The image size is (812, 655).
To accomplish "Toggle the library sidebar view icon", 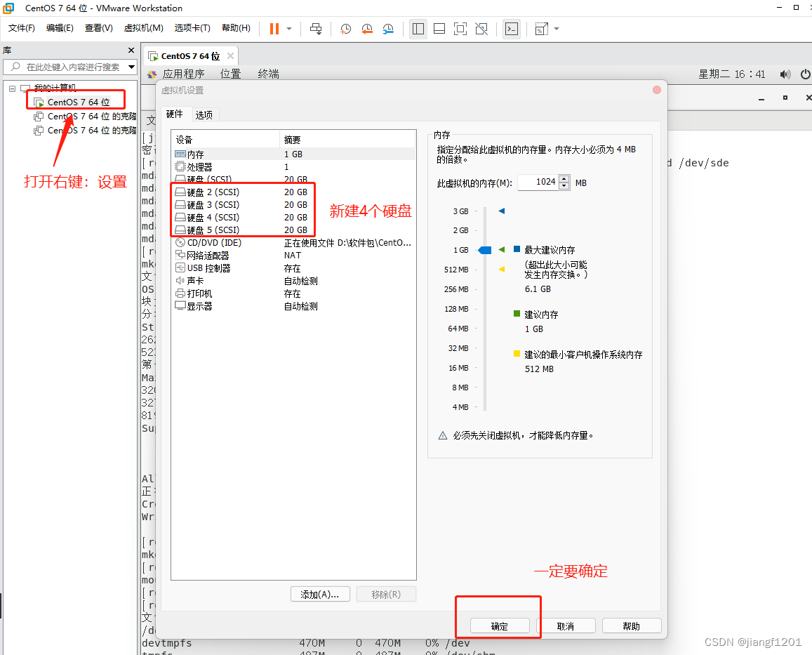I will pos(418,29).
